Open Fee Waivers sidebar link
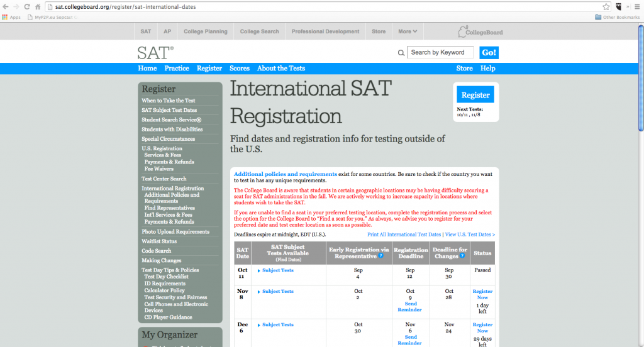 tap(159, 168)
